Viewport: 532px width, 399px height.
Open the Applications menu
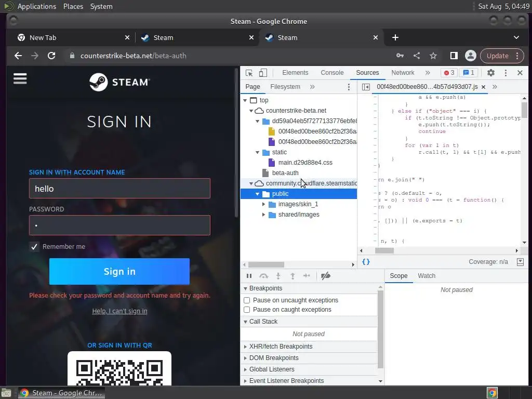[x=37, y=6]
